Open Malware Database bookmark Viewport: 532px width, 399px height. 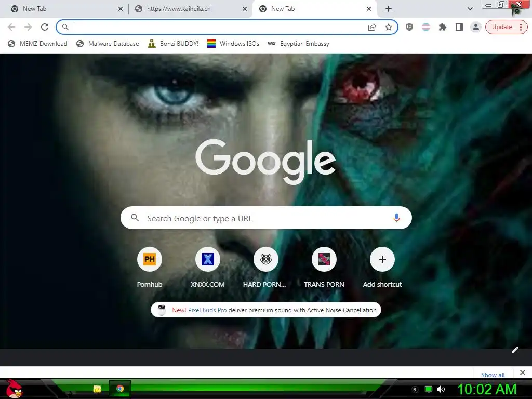[x=108, y=44]
